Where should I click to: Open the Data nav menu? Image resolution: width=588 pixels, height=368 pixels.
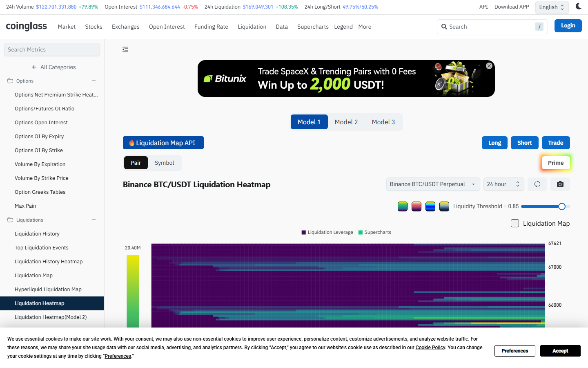click(282, 27)
